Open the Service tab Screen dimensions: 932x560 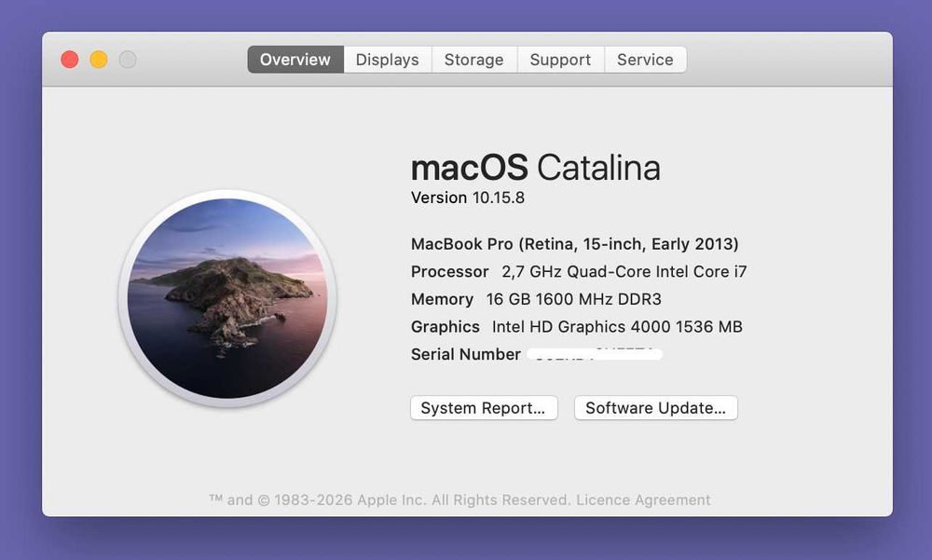(x=646, y=60)
